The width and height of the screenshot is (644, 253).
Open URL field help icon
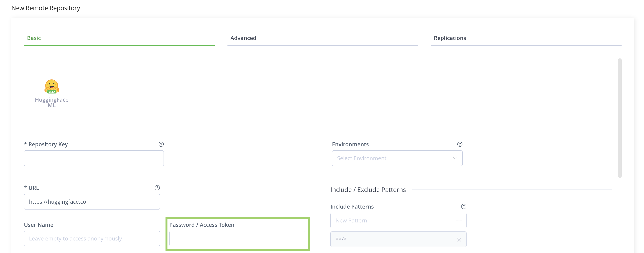[157, 188]
